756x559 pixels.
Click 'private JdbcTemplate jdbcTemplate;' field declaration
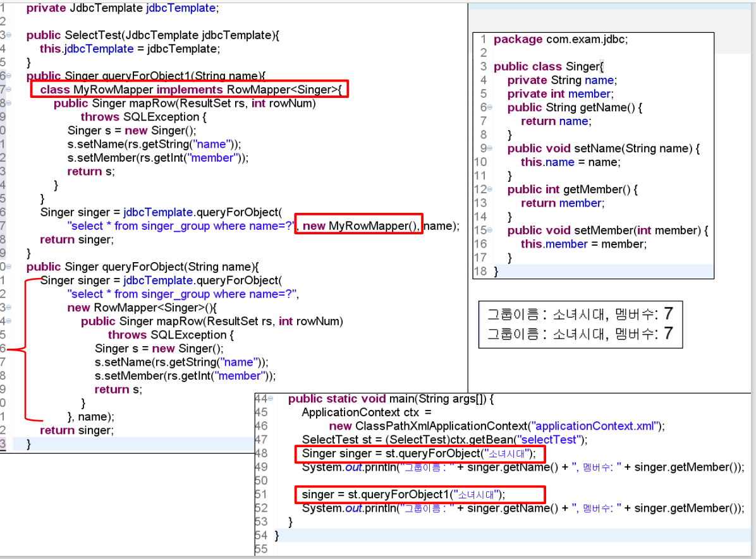point(123,8)
